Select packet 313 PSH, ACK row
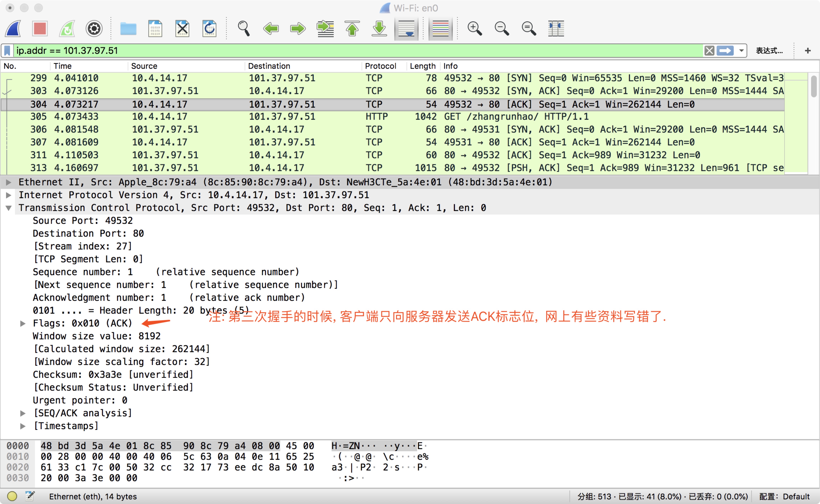This screenshot has width=820, height=504. (393, 168)
